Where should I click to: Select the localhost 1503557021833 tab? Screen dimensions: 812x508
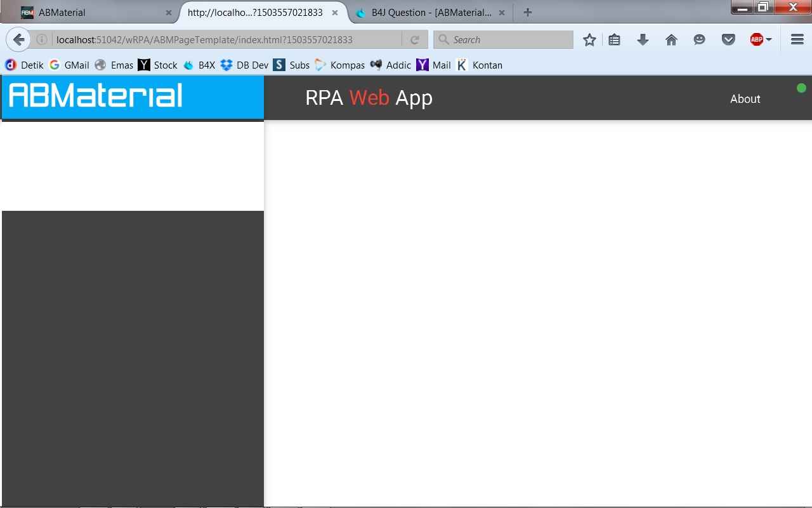tap(263, 12)
